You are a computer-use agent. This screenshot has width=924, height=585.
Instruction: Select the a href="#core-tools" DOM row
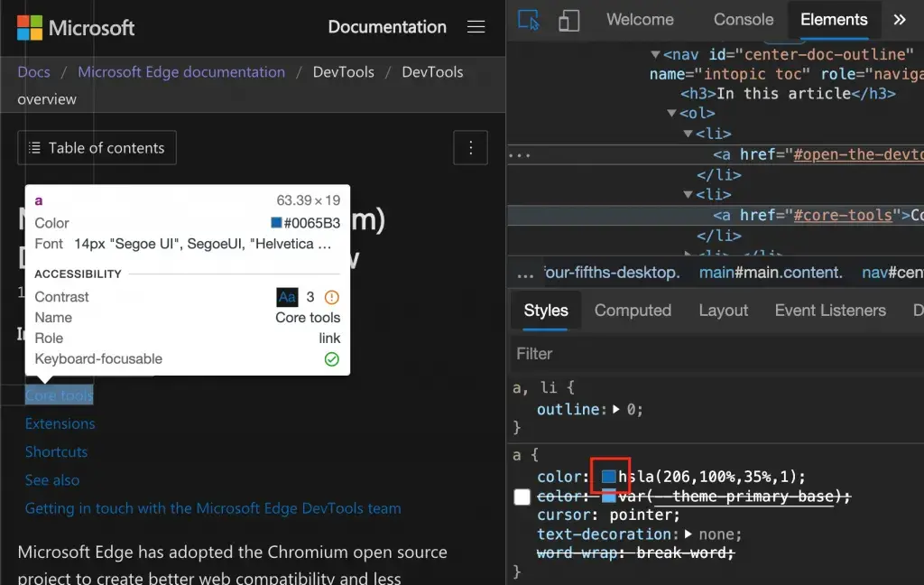[716, 215]
